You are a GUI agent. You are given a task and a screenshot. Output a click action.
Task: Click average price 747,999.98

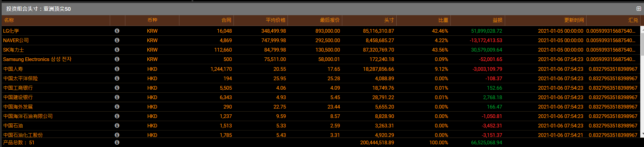pos(274,40)
